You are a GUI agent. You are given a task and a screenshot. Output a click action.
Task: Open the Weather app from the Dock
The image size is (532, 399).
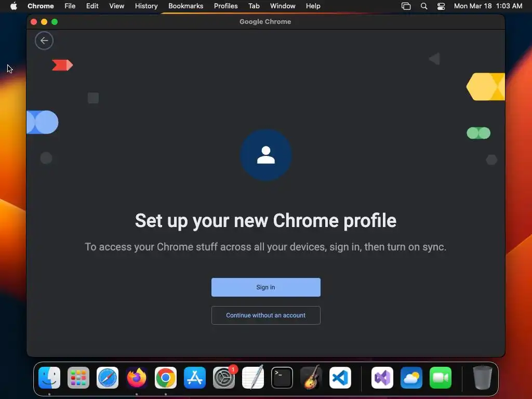click(x=411, y=378)
